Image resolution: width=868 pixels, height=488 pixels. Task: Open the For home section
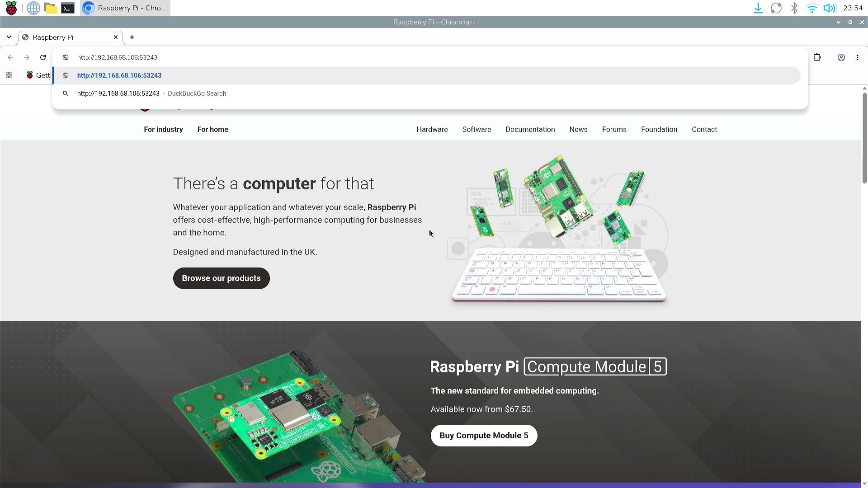point(212,130)
